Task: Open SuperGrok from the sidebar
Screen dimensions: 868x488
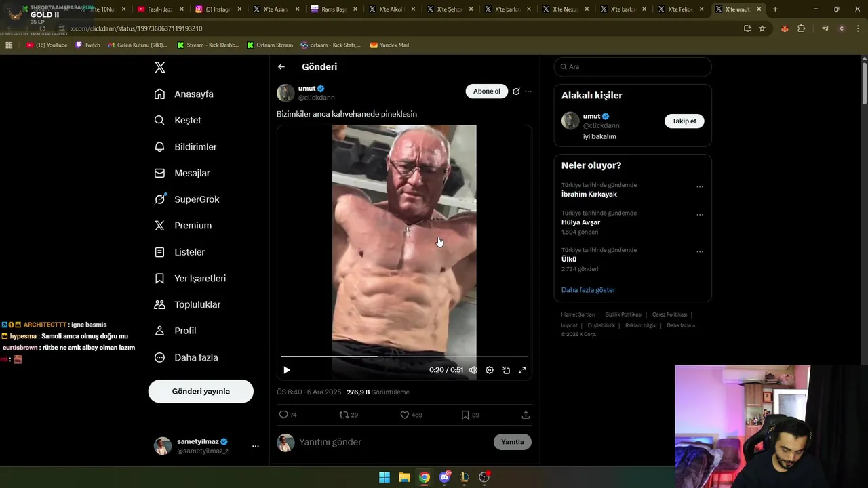Action: [x=186, y=199]
